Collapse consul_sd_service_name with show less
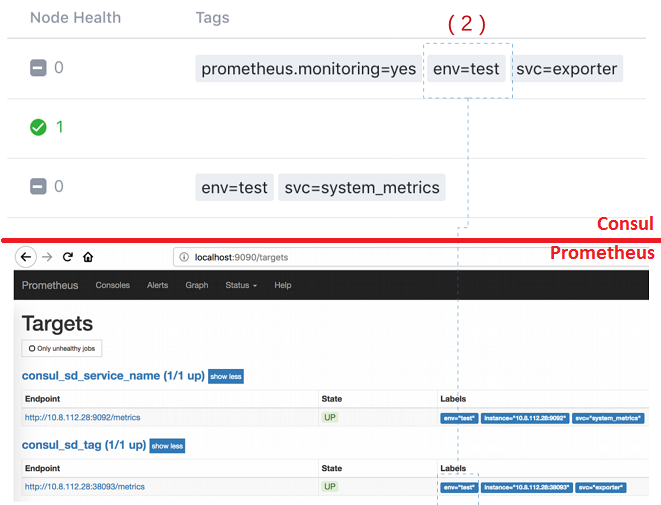 coord(225,376)
